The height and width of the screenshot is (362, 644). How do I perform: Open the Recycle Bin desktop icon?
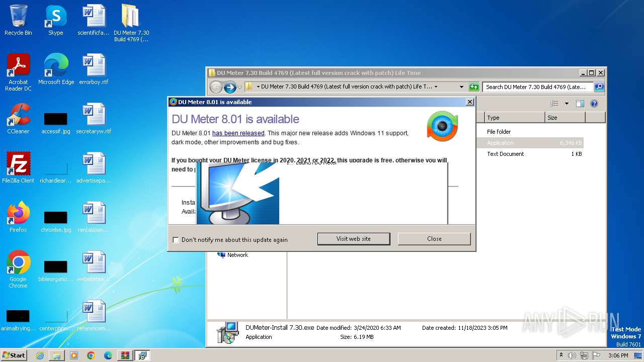pyautogui.click(x=18, y=20)
